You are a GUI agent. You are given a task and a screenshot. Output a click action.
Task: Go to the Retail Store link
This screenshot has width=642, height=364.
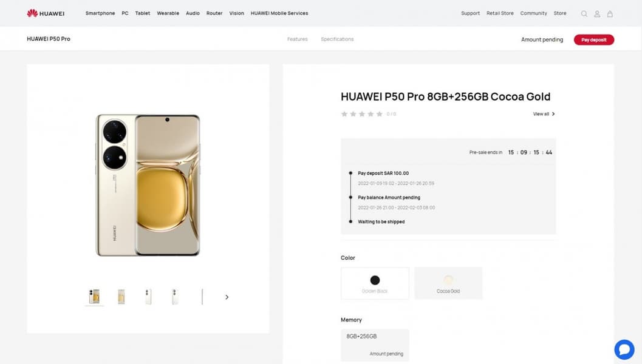coord(500,13)
